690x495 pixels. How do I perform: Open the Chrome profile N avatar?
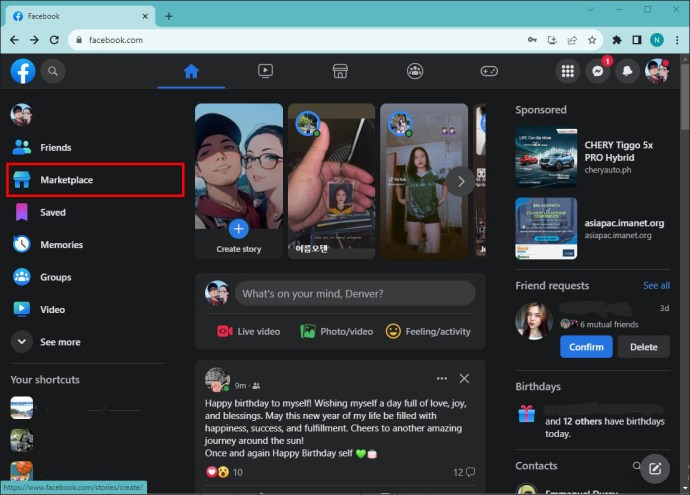(657, 40)
